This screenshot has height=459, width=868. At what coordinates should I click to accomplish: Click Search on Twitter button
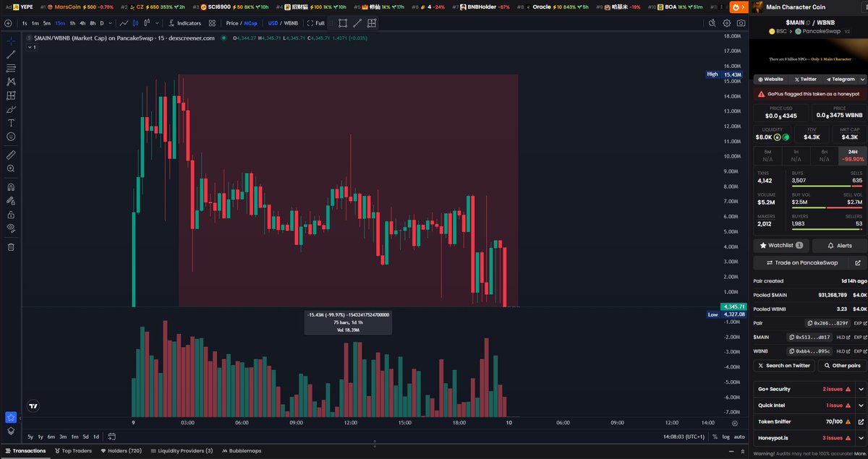[x=783, y=366]
